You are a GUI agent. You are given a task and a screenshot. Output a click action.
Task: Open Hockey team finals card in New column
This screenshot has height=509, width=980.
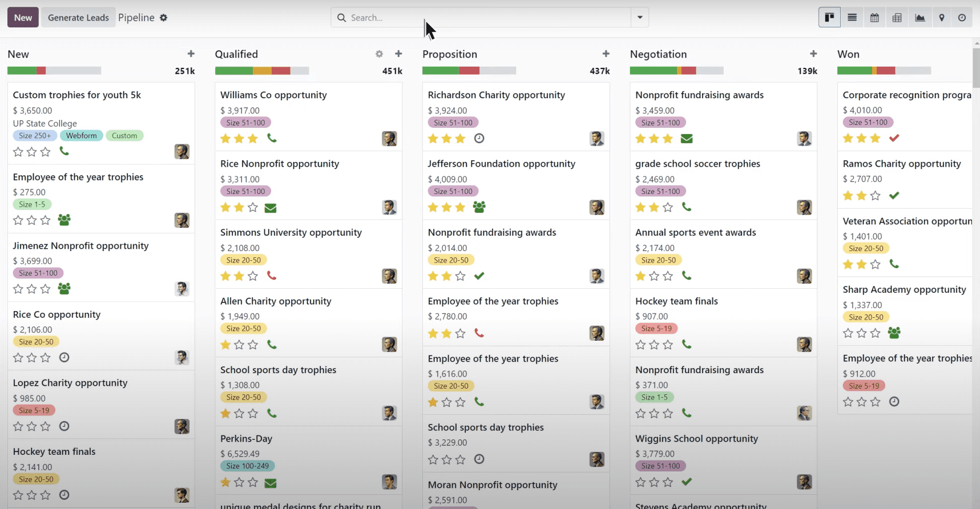(101, 473)
